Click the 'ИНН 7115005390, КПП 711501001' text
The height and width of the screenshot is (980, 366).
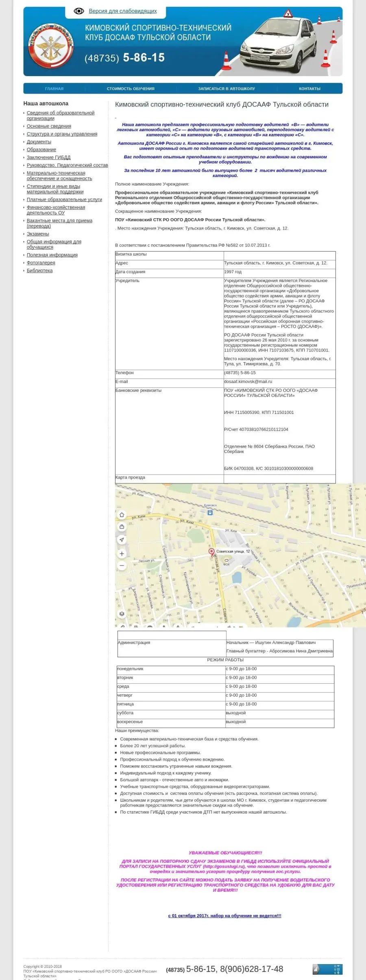click(259, 412)
